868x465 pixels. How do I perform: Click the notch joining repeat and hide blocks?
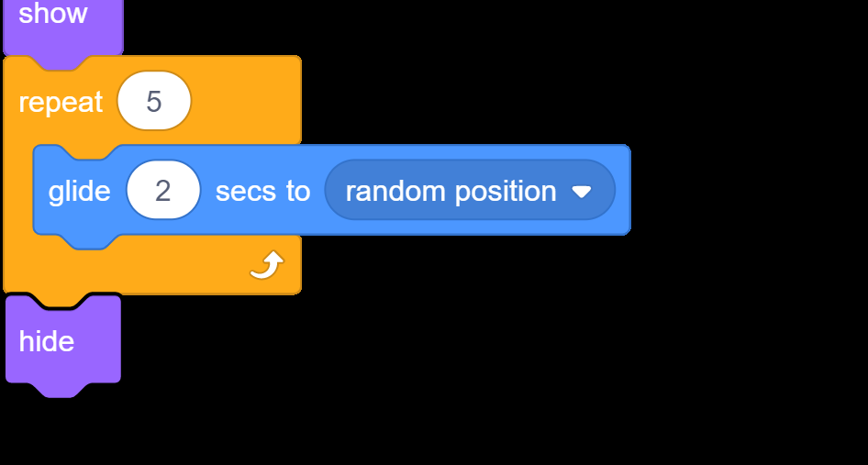point(61,302)
